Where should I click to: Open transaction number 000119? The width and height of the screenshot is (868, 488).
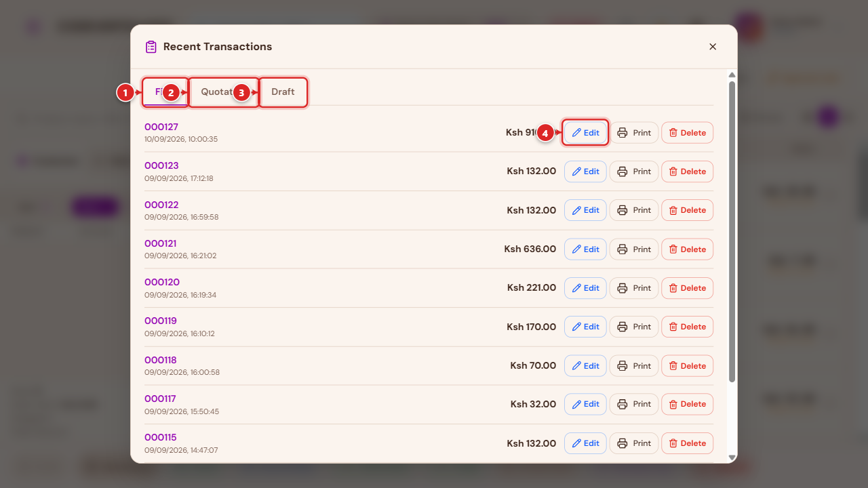[x=161, y=321]
